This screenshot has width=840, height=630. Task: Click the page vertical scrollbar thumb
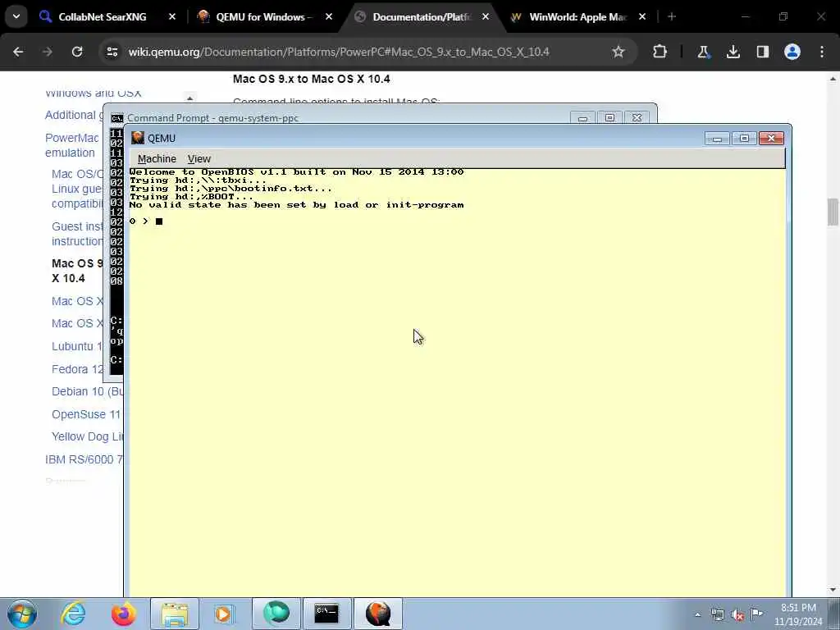pos(833,212)
